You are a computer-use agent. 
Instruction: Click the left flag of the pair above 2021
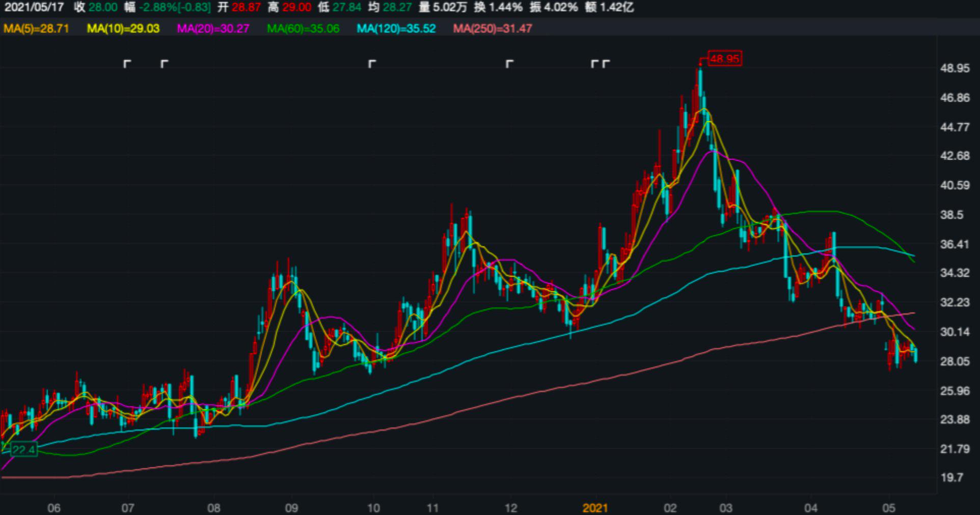point(594,64)
